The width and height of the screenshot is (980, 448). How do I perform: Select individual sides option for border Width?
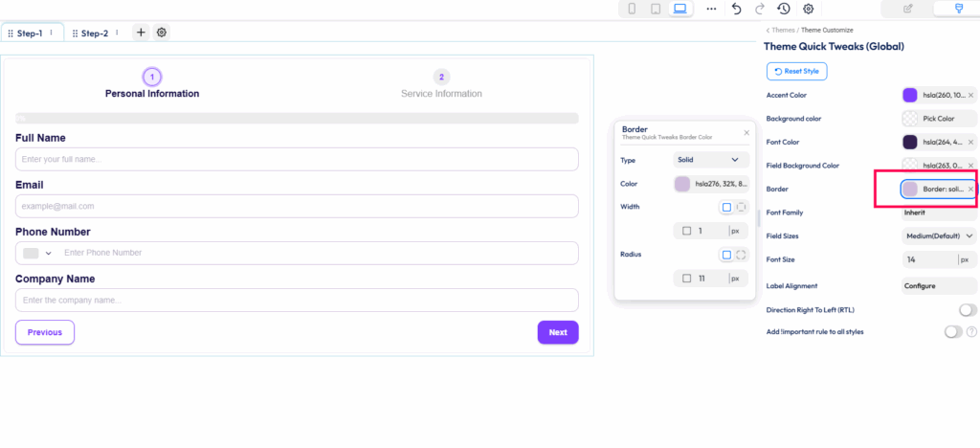tap(741, 207)
